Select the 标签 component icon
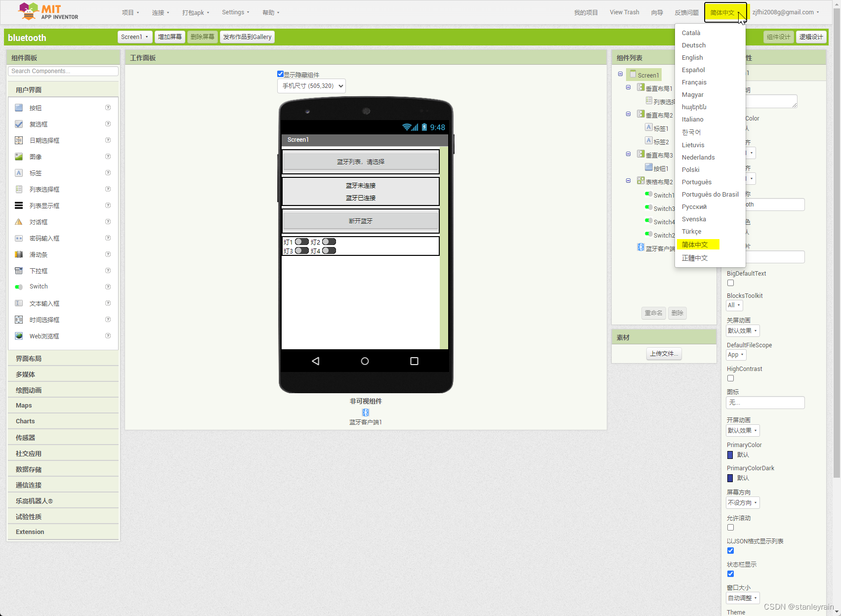Viewport: 841px width, 616px height. (x=19, y=173)
